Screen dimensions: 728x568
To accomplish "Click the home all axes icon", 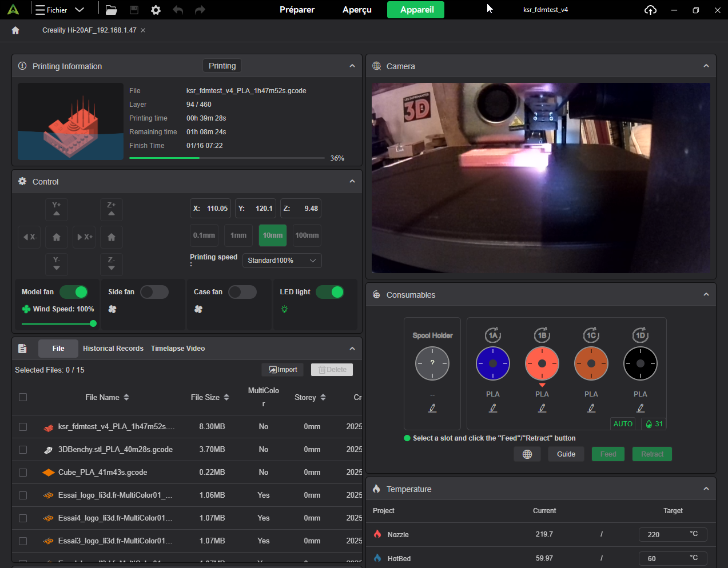I will coord(57,237).
